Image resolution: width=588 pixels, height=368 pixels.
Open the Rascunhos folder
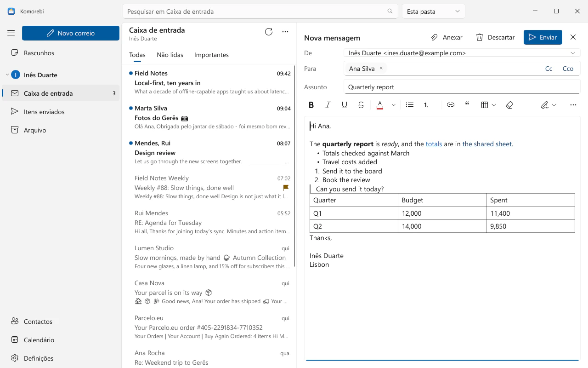coord(61,53)
